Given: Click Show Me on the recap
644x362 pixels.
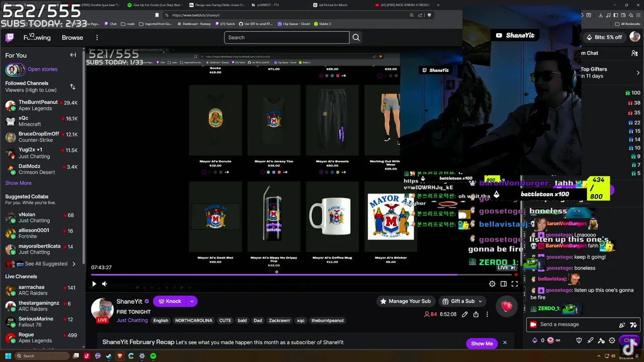Looking at the screenshot, I should coord(481,343).
